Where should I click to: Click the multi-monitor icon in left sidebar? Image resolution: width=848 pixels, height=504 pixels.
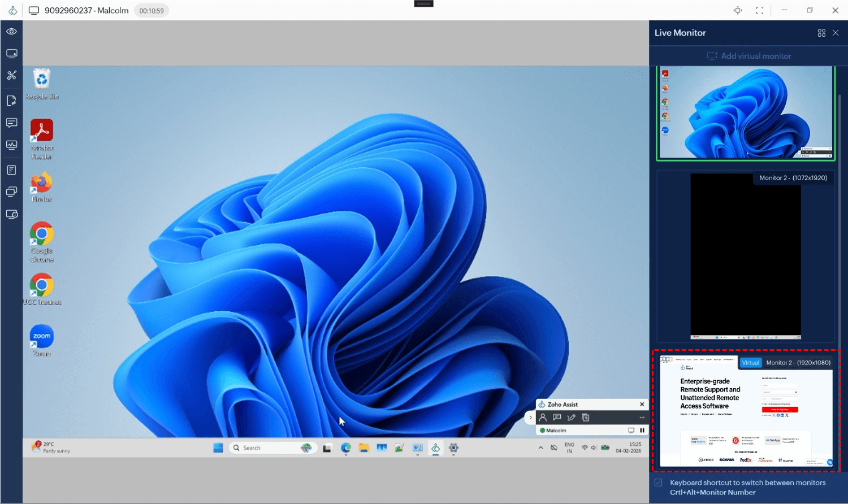(11, 192)
